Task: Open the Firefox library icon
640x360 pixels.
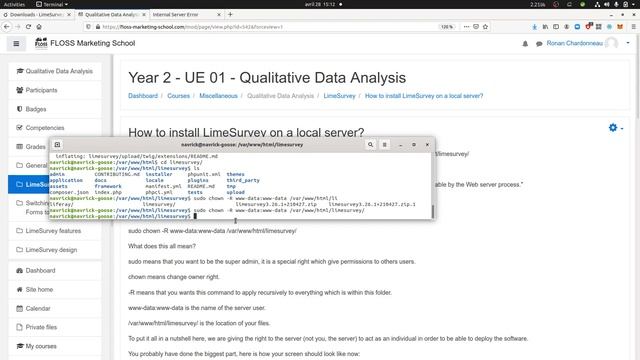Action: [x=545, y=27]
